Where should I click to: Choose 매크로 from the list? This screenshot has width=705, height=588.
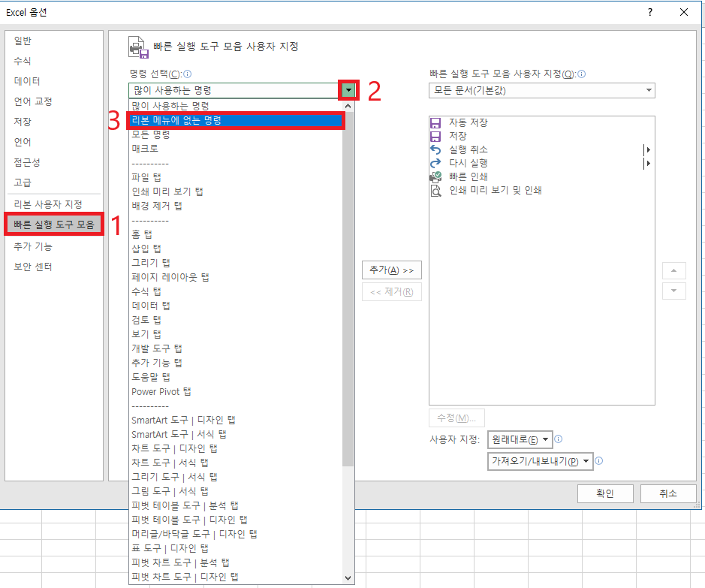click(x=236, y=149)
